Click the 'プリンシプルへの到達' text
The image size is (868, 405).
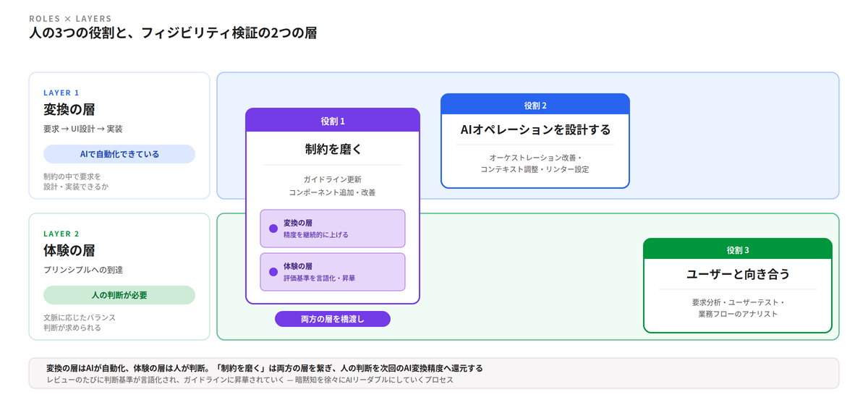point(83,270)
